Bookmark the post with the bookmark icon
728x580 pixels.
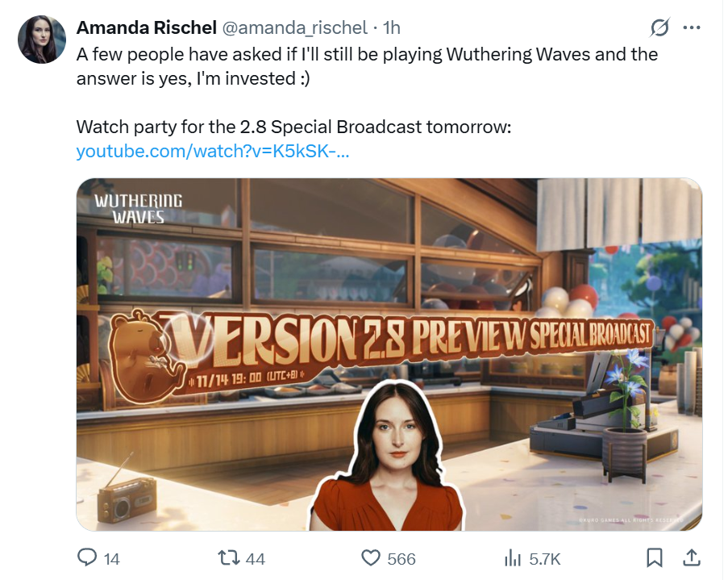click(655, 557)
